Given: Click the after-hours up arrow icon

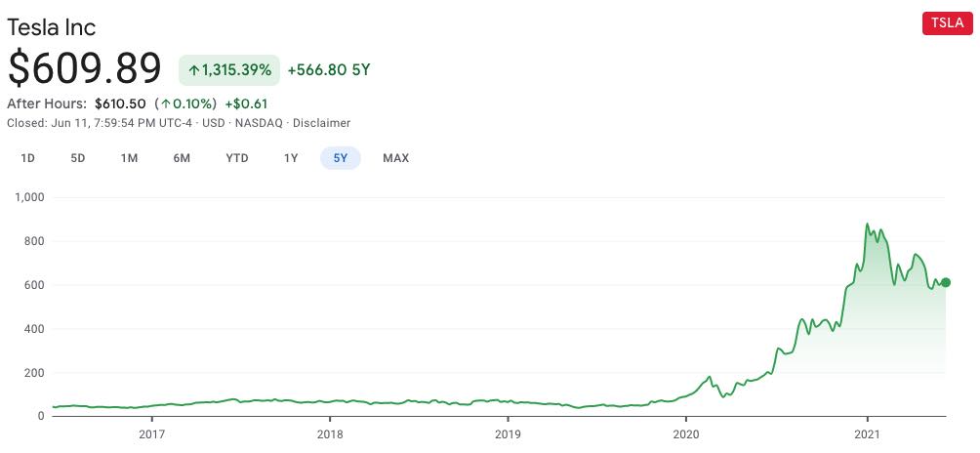Looking at the screenshot, I should point(166,103).
